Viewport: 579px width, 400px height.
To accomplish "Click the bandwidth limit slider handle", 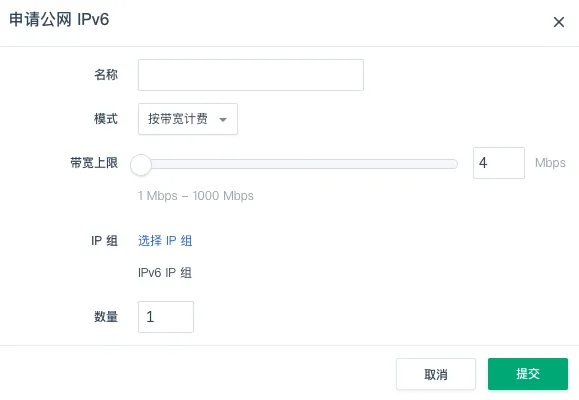I will coord(141,165).
